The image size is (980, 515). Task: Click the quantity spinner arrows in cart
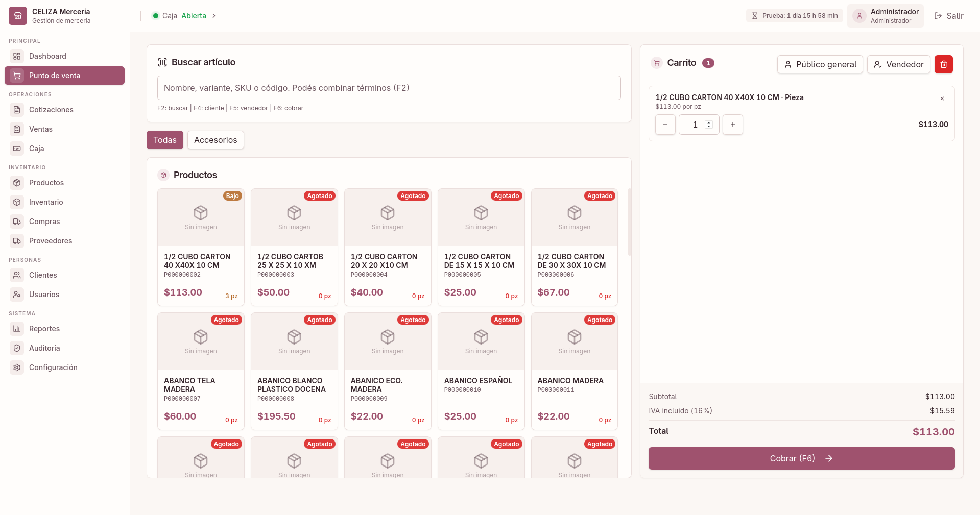coord(709,125)
